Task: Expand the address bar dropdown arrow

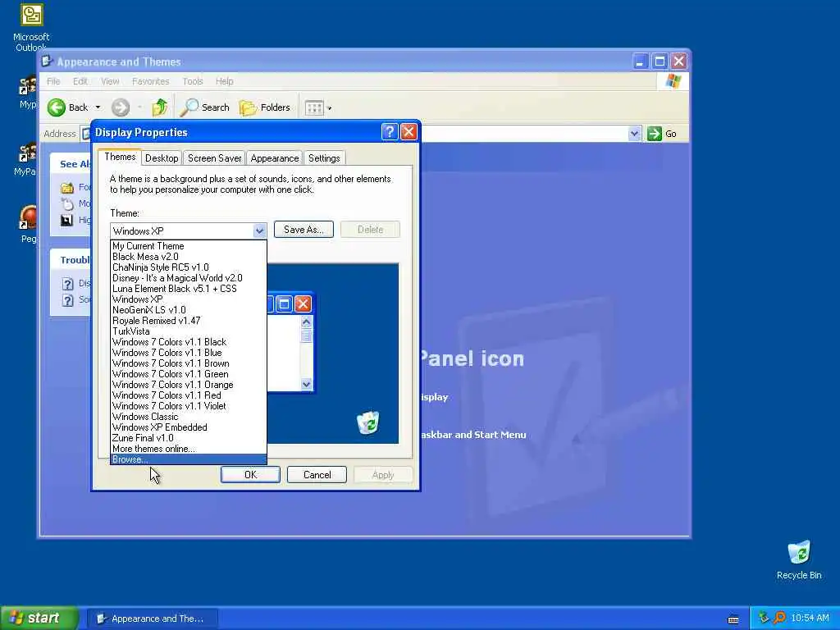Action: pyautogui.click(x=634, y=134)
